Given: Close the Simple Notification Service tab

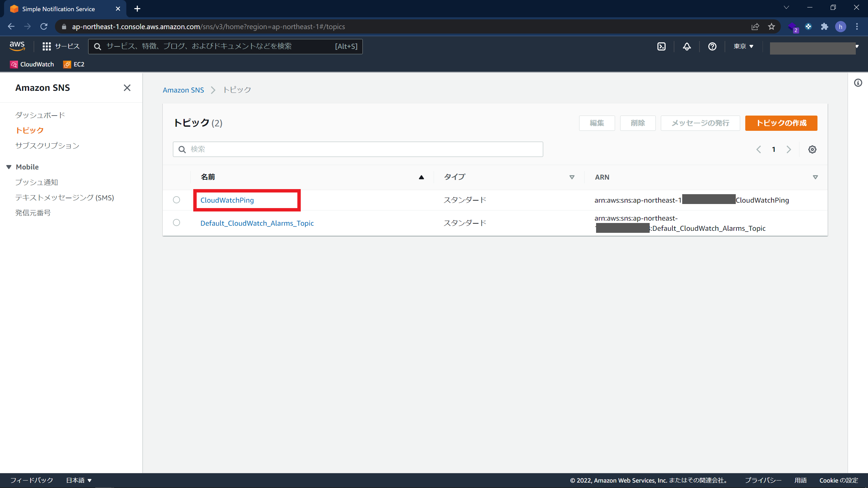Looking at the screenshot, I should point(118,9).
